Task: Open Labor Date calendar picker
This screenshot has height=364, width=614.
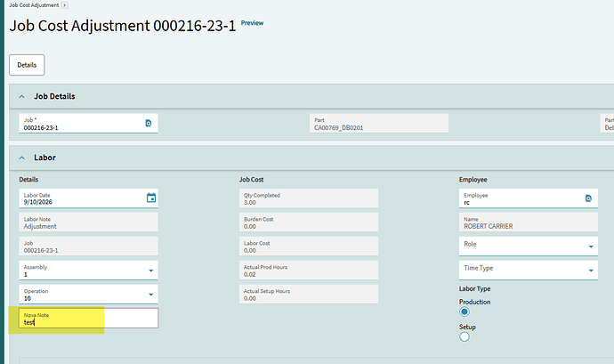Action: (x=151, y=198)
